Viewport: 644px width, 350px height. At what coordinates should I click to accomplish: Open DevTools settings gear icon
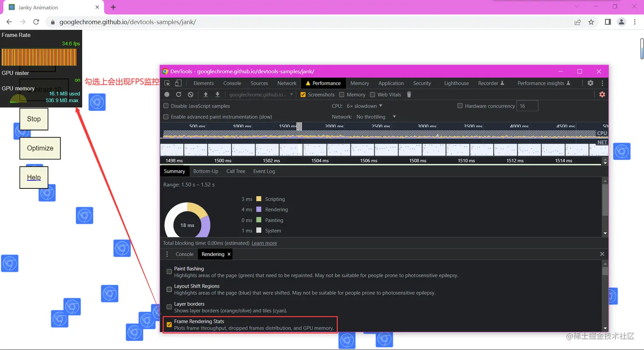(590, 83)
